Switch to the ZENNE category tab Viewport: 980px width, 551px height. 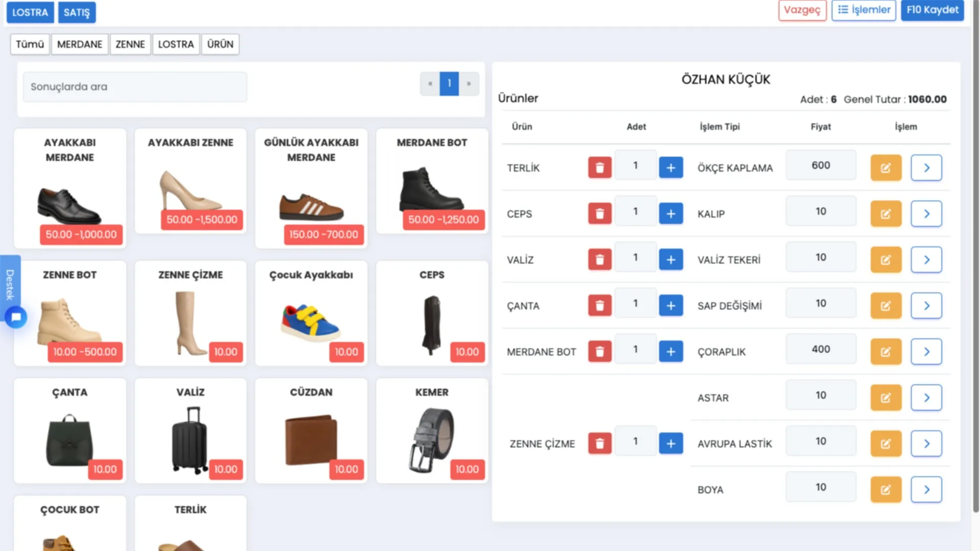tap(130, 44)
